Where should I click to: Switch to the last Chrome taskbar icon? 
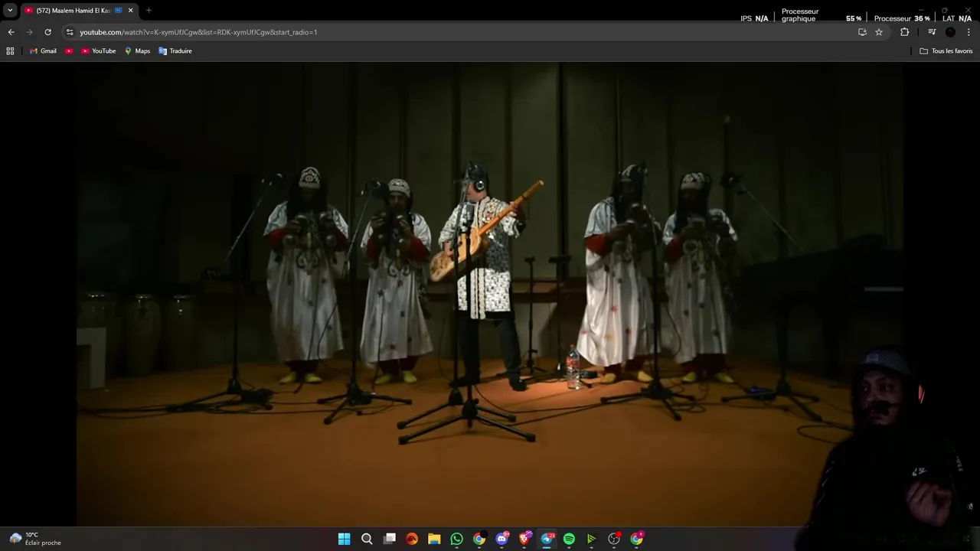(x=637, y=539)
